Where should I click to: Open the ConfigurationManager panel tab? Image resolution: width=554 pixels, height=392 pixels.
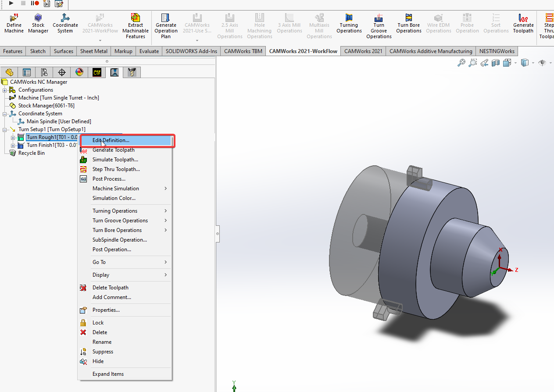click(x=44, y=72)
